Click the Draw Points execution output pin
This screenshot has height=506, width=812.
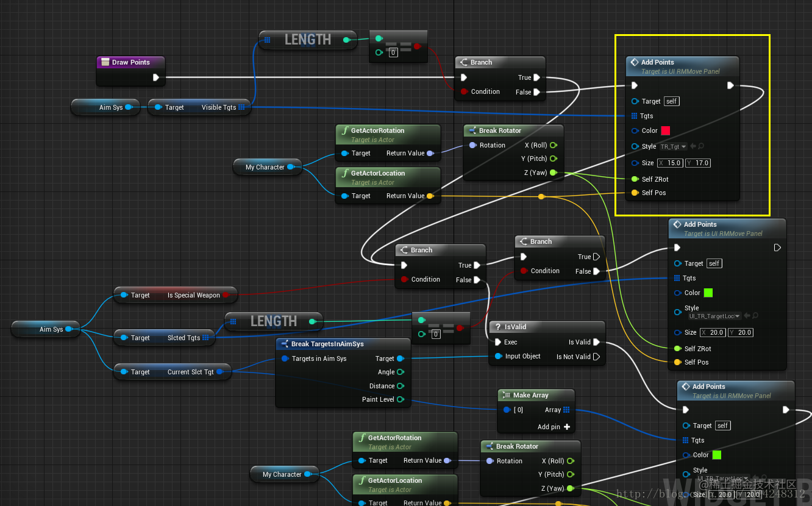pos(156,77)
